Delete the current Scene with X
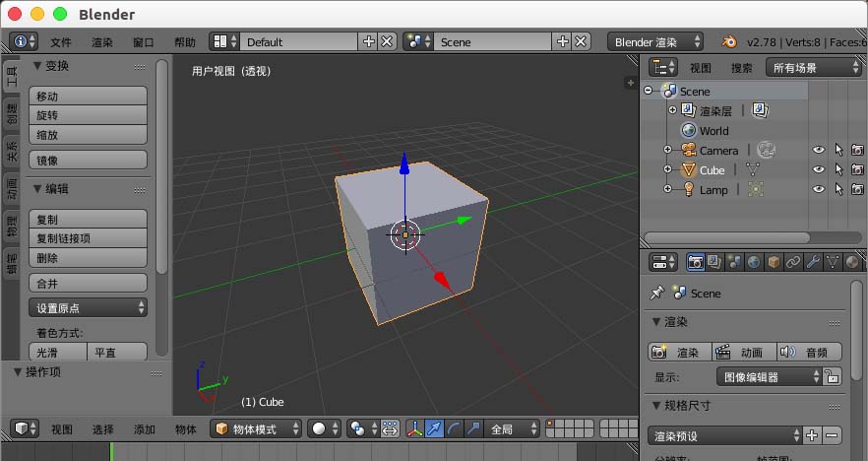Image resolution: width=868 pixels, height=461 pixels. pyautogui.click(x=581, y=41)
